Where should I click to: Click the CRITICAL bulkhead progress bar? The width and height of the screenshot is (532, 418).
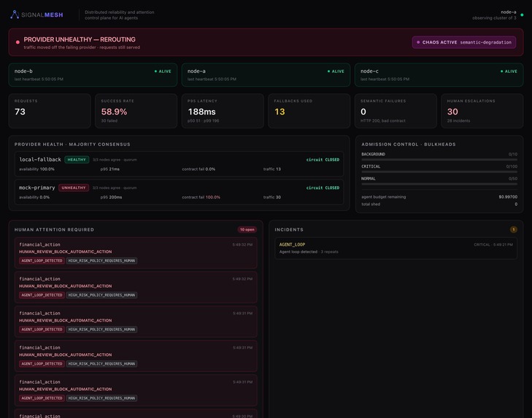439,171
